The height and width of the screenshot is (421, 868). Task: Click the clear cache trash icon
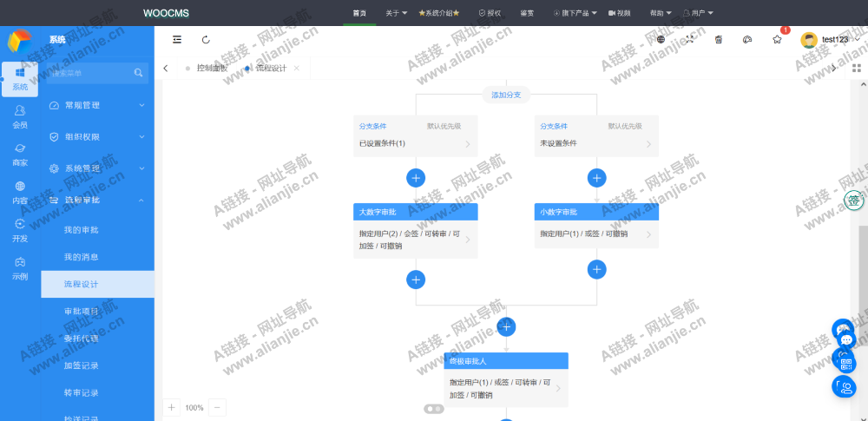click(x=719, y=39)
